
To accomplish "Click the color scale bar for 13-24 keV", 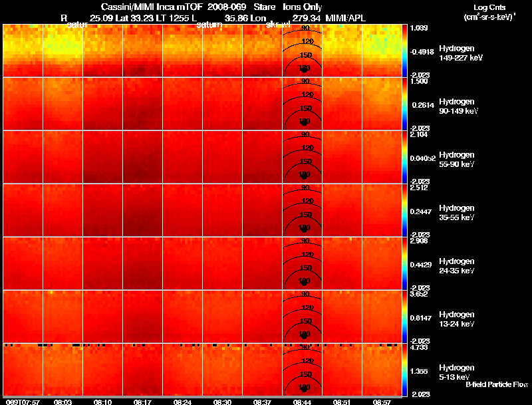I will point(404,317).
